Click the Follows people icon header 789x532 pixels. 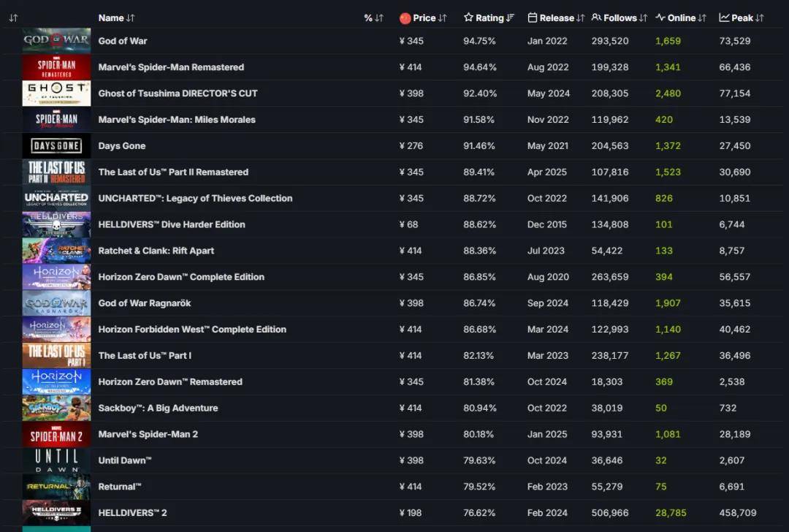(597, 18)
